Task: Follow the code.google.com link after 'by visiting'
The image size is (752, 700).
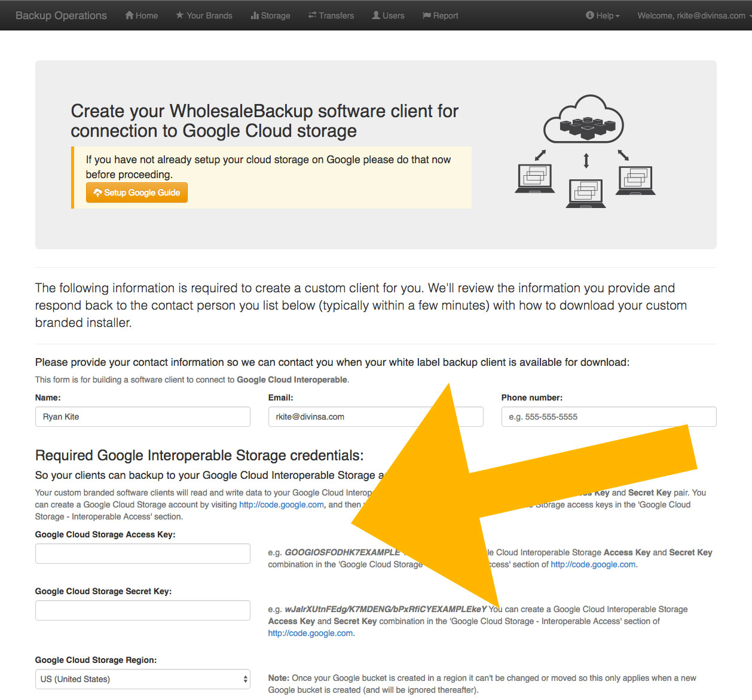Action: (282, 505)
